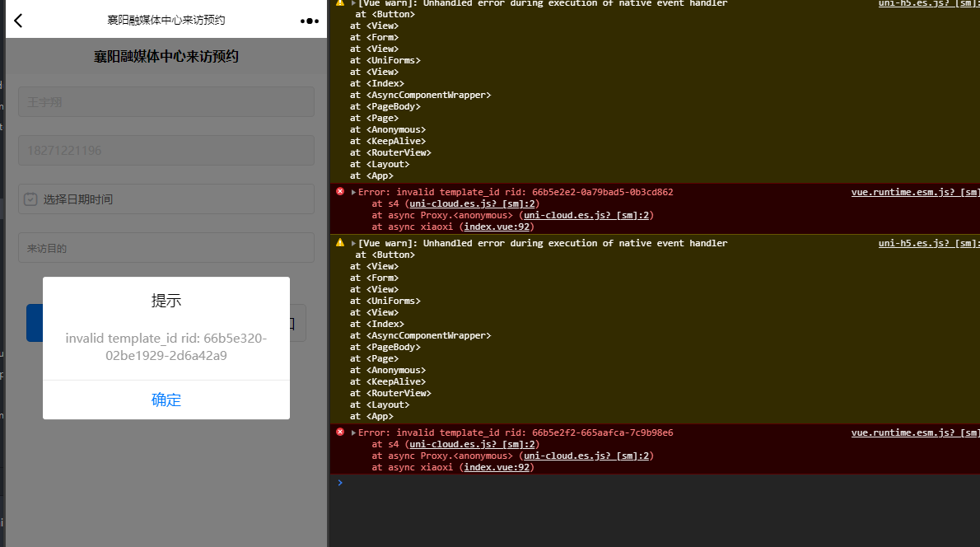Click dialog message invalid template_id rid text
Image resolution: width=980 pixels, height=547 pixels.
(x=166, y=347)
